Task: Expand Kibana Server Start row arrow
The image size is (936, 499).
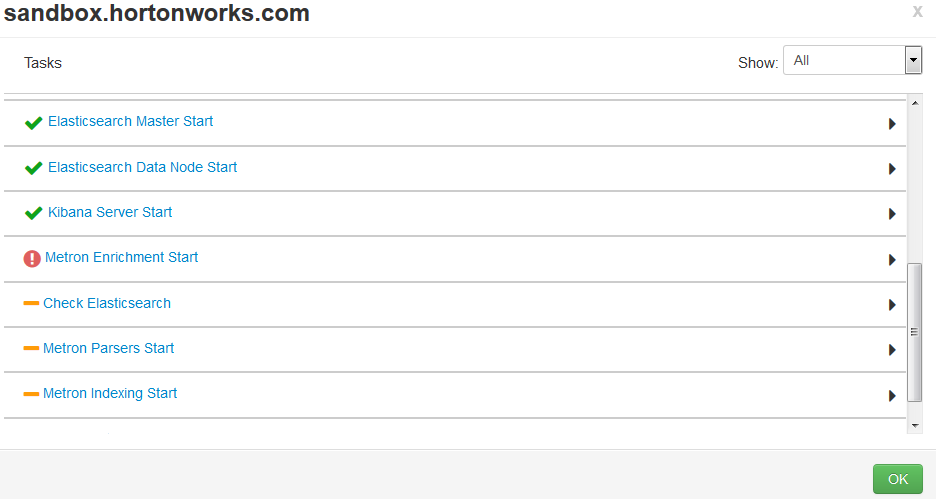Action: point(891,214)
